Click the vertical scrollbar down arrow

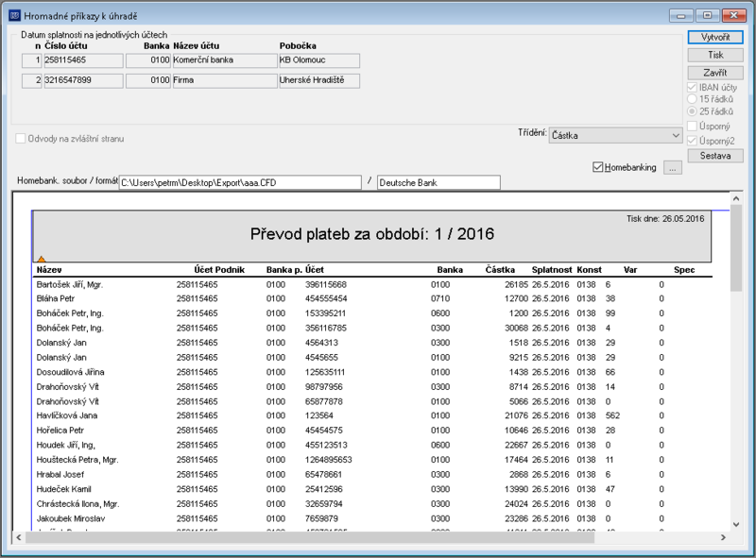(x=736, y=524)
